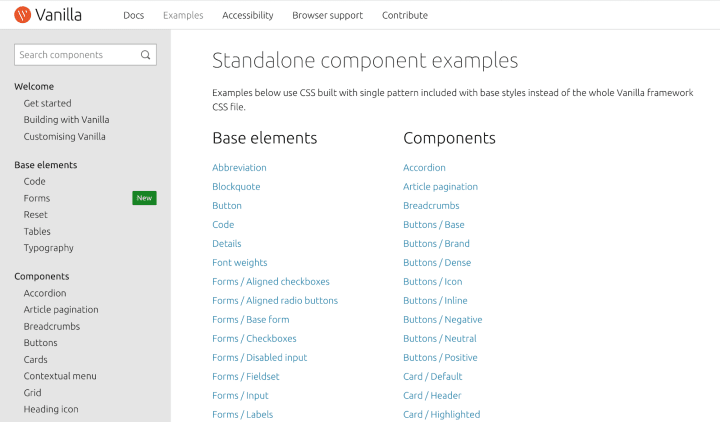Open Card / Highlighted example link
The image size is (720, 422).
[442, 415]
